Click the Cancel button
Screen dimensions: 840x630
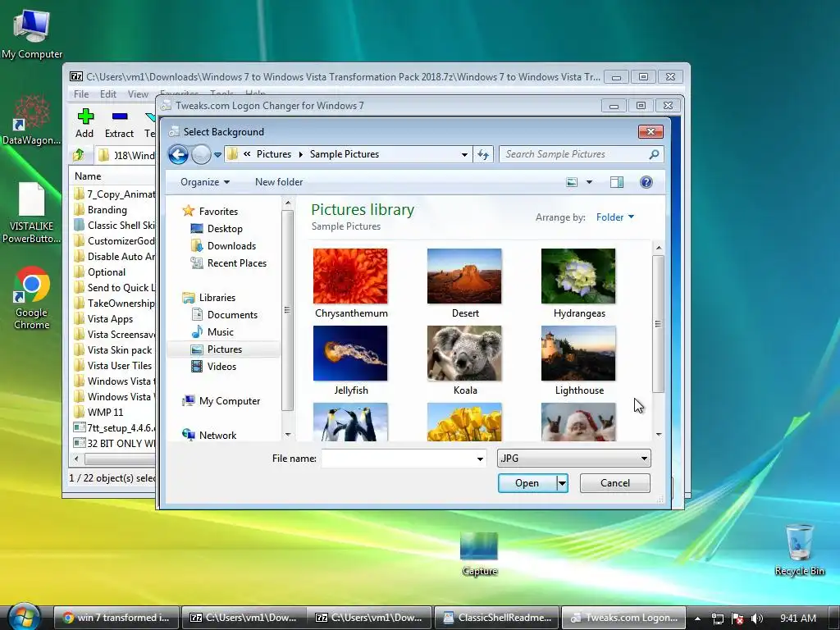click(615, 483)
